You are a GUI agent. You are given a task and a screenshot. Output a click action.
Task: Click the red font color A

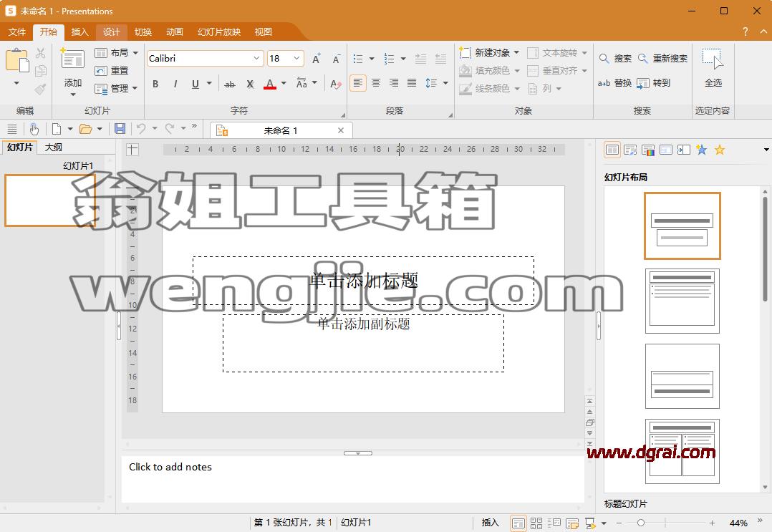pos(270,84)
